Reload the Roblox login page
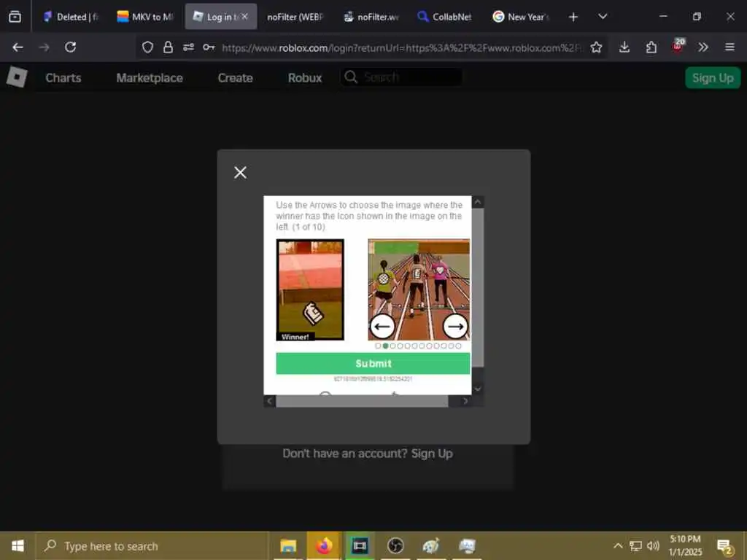 coord(71,47)
